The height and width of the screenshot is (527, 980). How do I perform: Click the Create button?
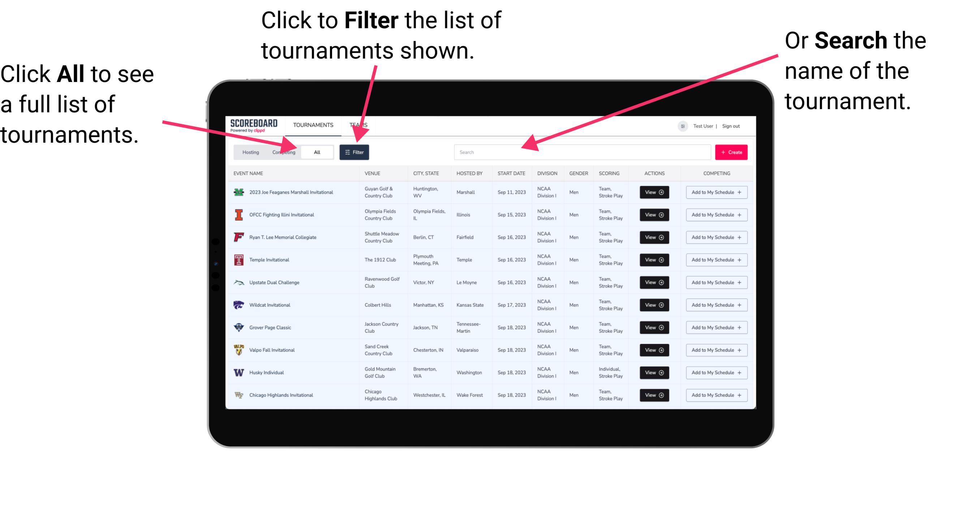click(731, 152)
